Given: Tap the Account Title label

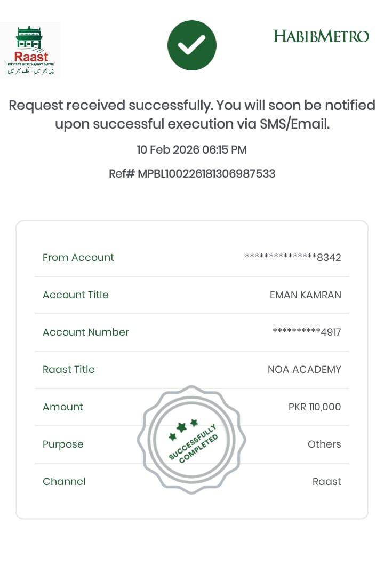Looking at the screenshot, I should 76,295.
